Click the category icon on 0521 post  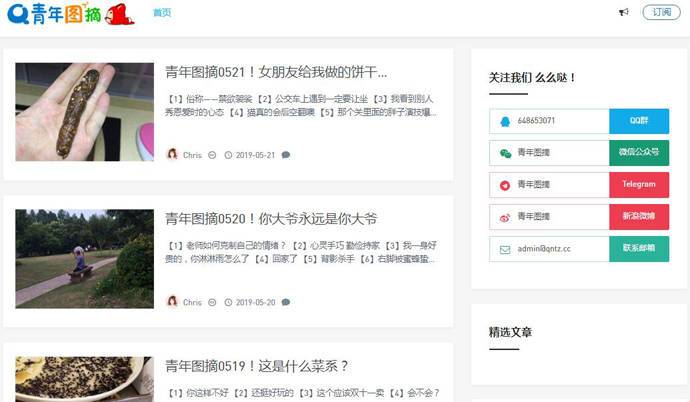pos(212,155)
